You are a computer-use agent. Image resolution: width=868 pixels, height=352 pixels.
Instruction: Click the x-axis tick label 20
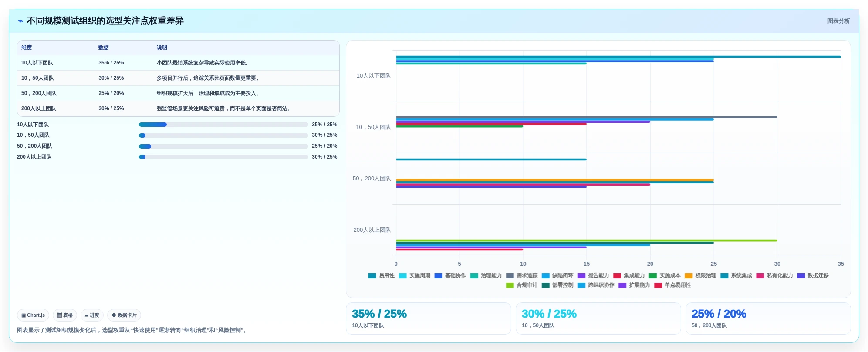pos(650,264)
